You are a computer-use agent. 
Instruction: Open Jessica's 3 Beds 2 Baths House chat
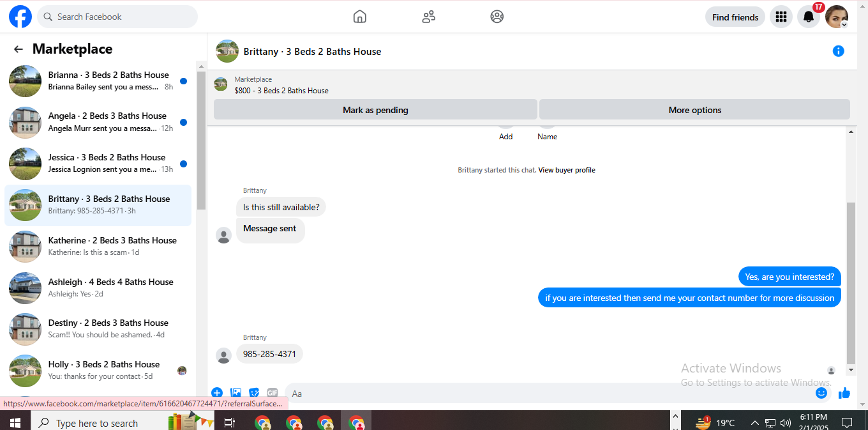98,164
